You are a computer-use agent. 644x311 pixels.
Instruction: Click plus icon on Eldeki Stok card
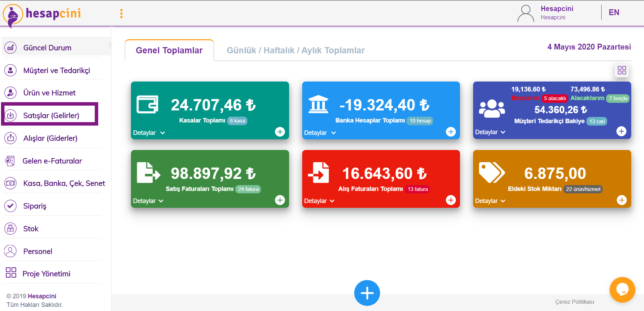[622, 200]
